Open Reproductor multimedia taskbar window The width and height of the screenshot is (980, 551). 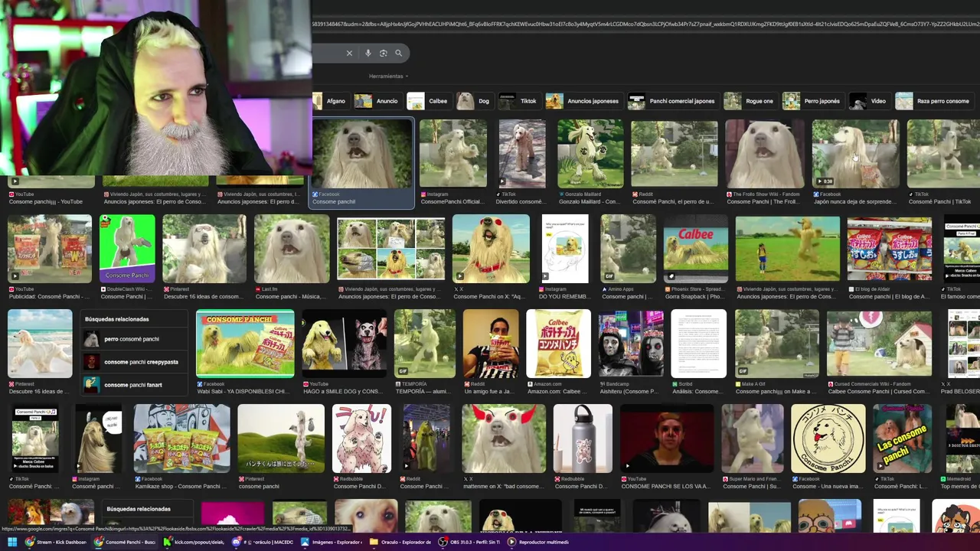(x=539, y=542)
